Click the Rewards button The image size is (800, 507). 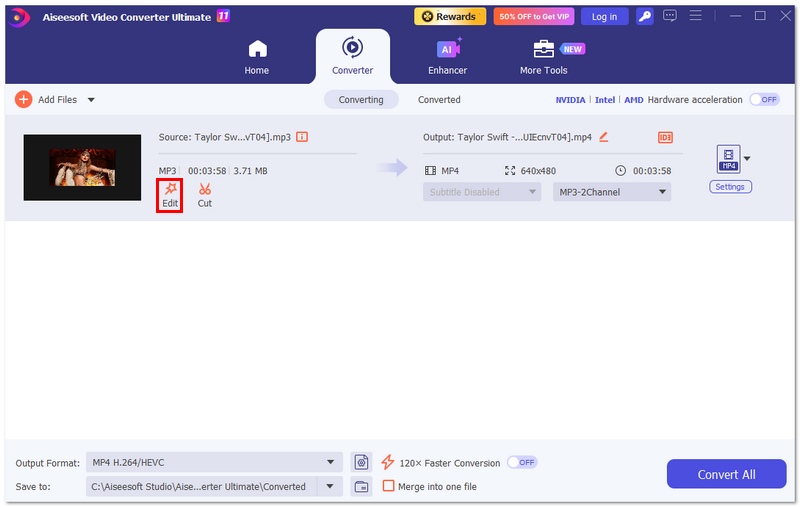click(450, 16)
